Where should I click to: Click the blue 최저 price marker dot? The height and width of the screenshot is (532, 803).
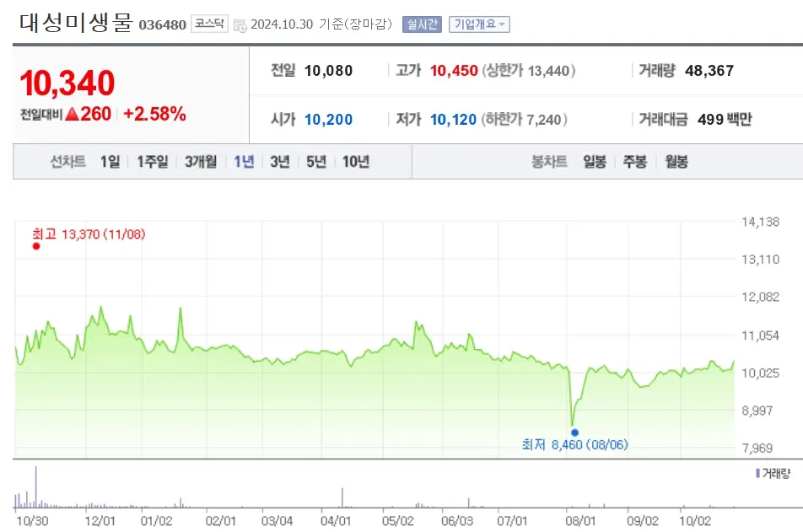pos(574,431)
